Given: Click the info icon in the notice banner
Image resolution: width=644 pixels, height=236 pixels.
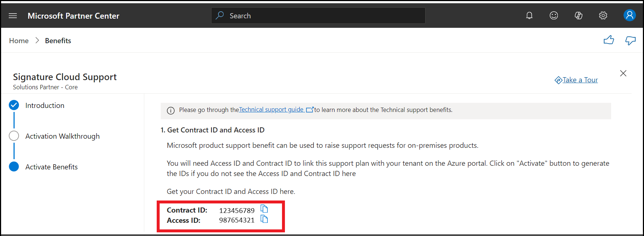Looking at the screenshot, I should point(171,110).
